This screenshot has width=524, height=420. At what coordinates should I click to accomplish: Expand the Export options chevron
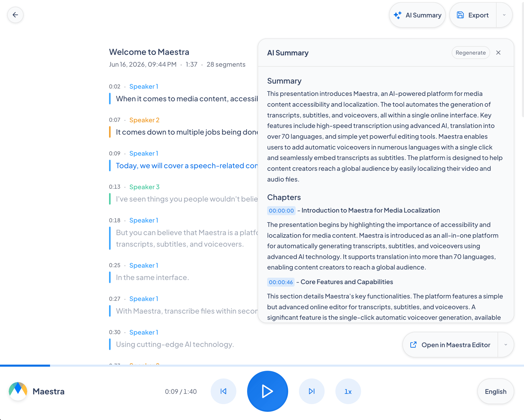click(x=504, y=15)
